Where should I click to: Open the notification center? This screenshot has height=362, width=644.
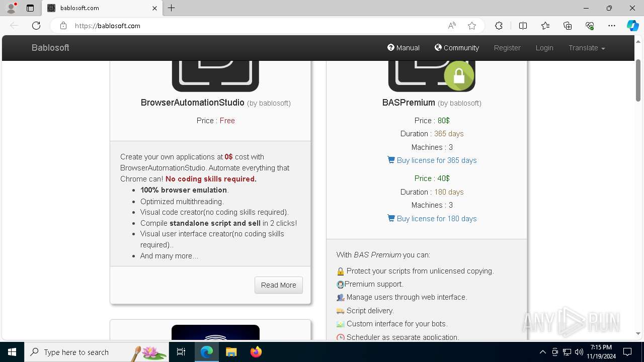pos(627,352)
